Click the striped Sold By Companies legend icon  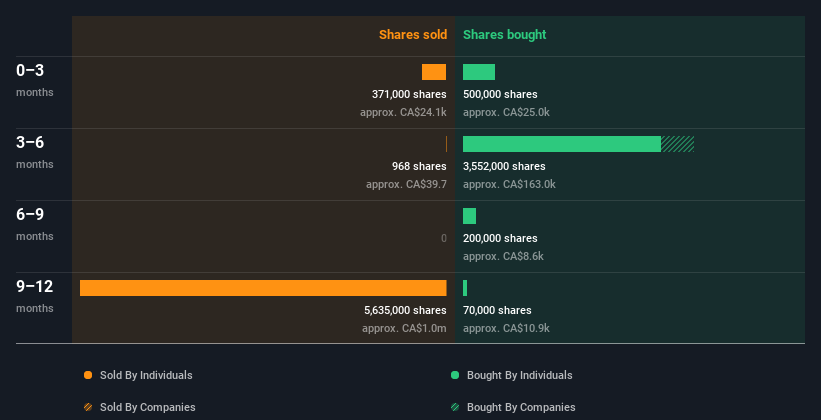(88, 407)
